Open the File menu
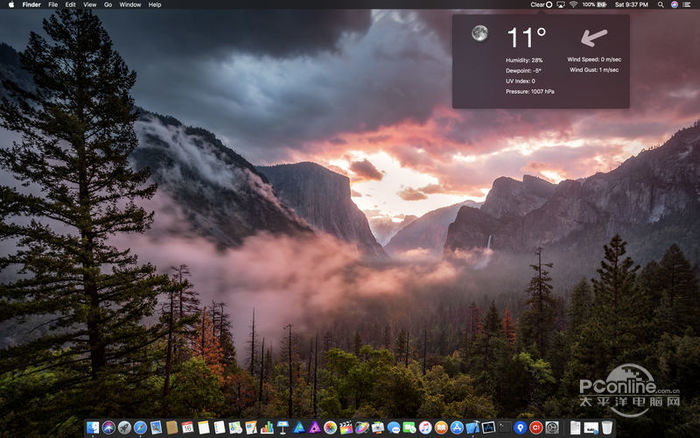 [x=53, y=5]
